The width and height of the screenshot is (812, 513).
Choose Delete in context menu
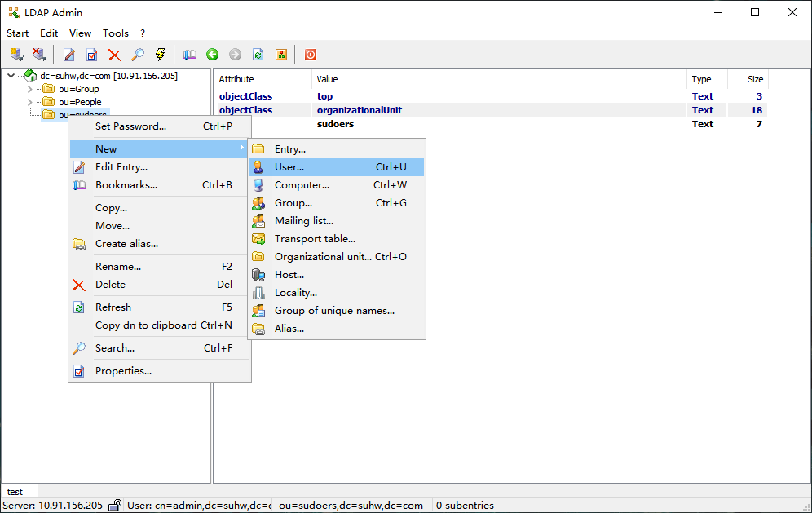pyautogui.click(x=160, y=285)
